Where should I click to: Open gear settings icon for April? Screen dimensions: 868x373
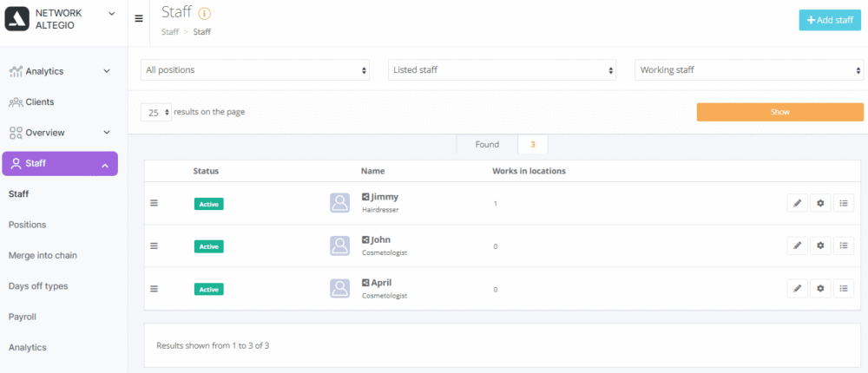tap(820, 288)
